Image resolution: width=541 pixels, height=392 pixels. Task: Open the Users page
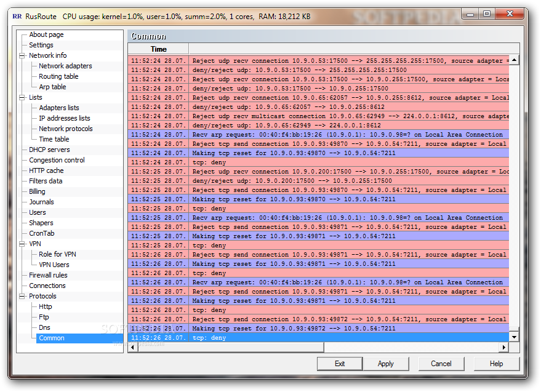click(x=38, y=212)
